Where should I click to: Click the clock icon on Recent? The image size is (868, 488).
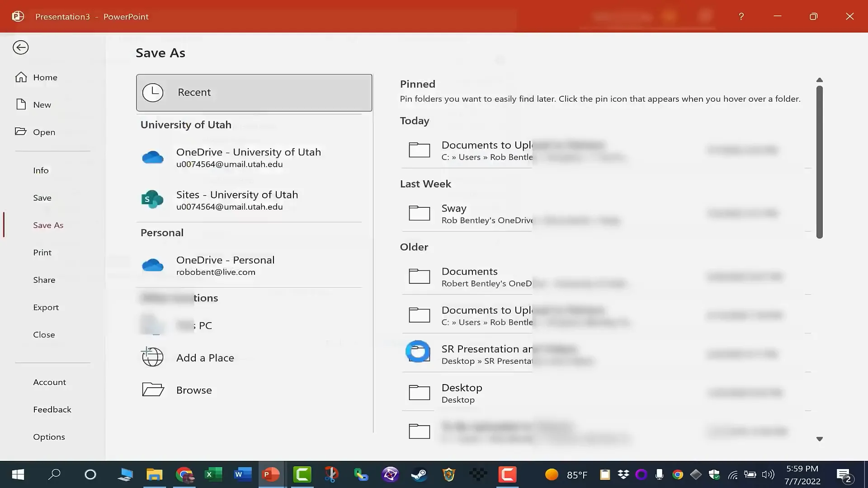[x=153, y=93]
